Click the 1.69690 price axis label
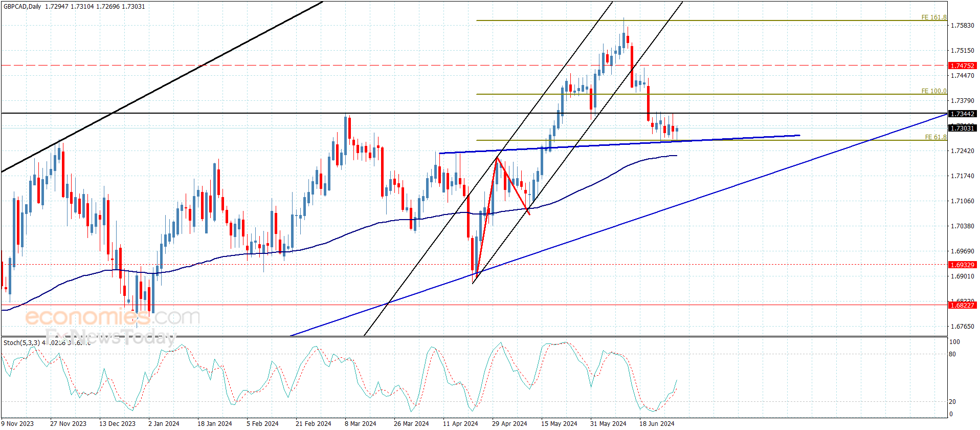This screenshot has width=980, height=430. [x=962, y=251]
